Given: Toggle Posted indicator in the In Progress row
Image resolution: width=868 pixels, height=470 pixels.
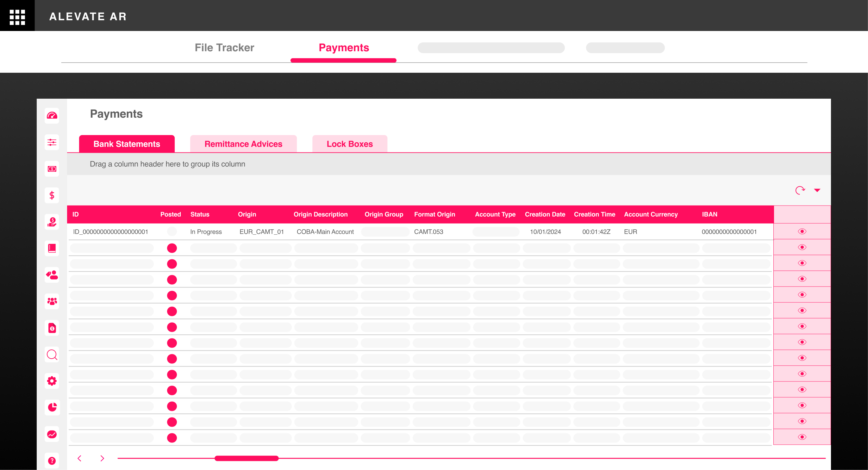Looking at the screenshot, I should tap(172, 231).
